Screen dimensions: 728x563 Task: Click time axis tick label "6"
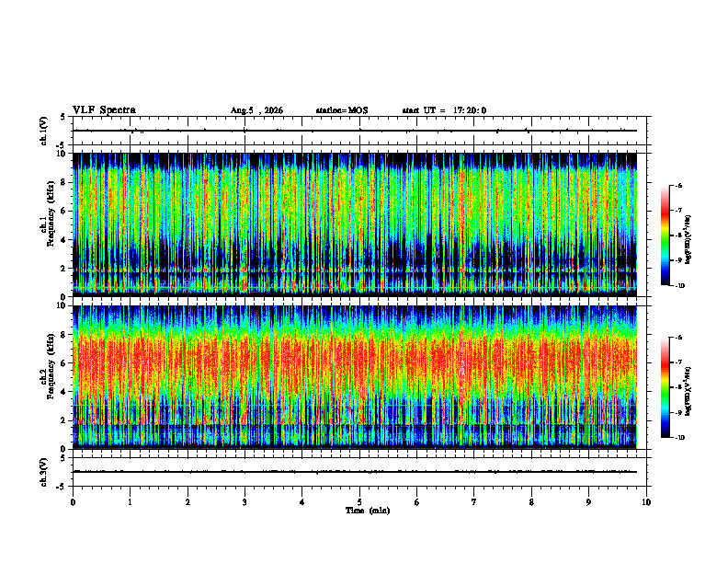point(417,502)
